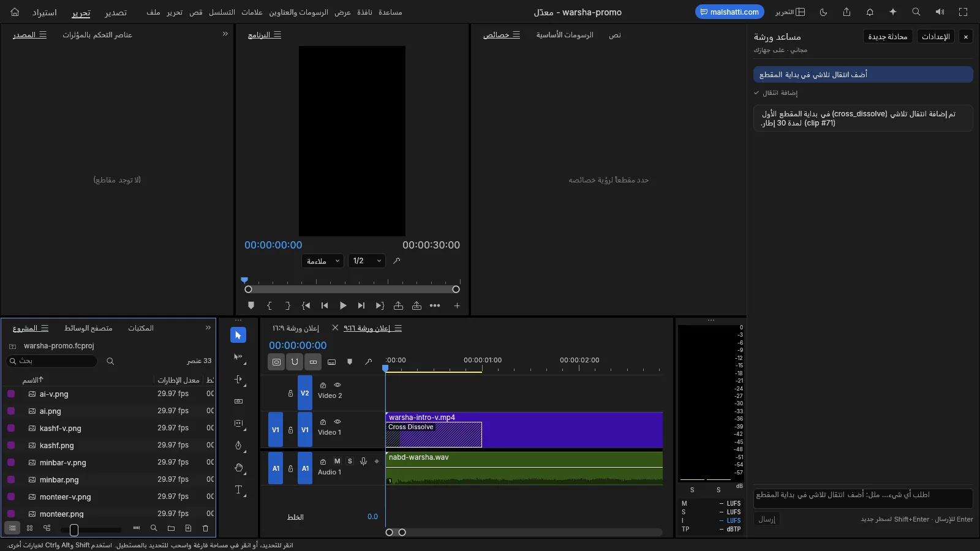The height and width of the screenshot is (551, 980).
Task: Open timeline display settings wrench
Action: [368, 362]
